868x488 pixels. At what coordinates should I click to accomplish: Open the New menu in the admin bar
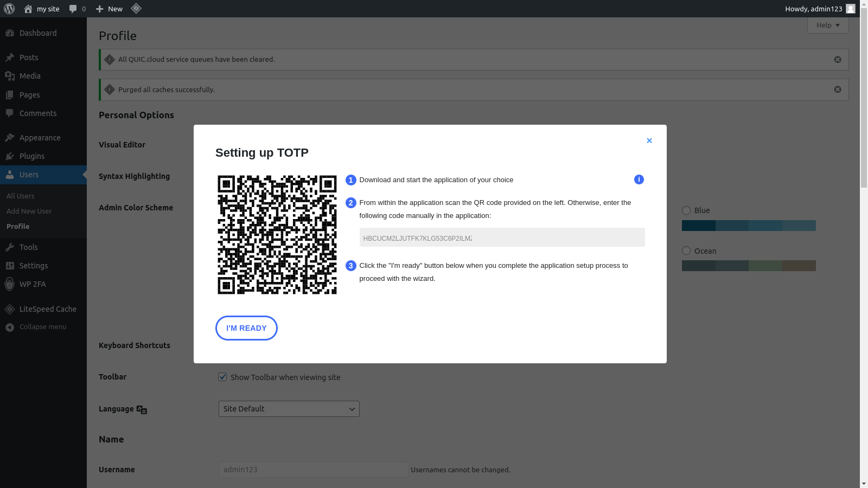pos(108,9)
